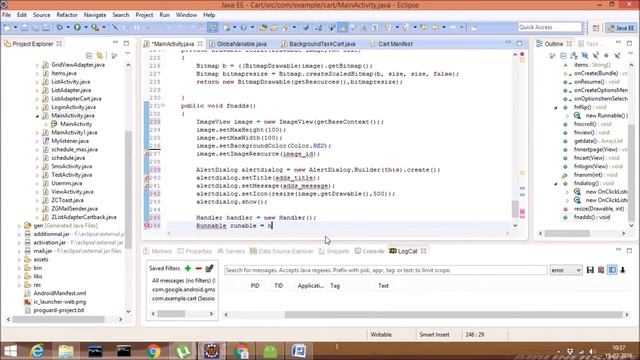Collapse fndialog() node in Outline
Screen dimensions: 640x360
(556, 184)
